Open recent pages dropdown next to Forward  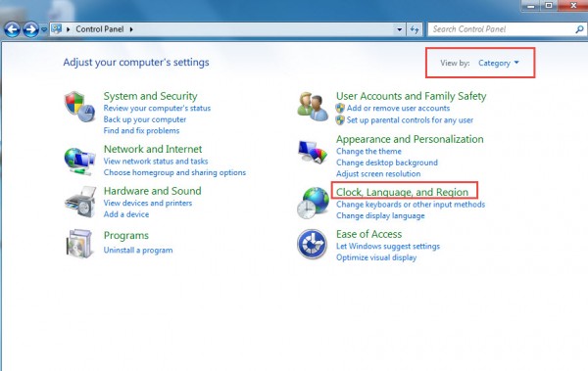click(x=44, y=29)
